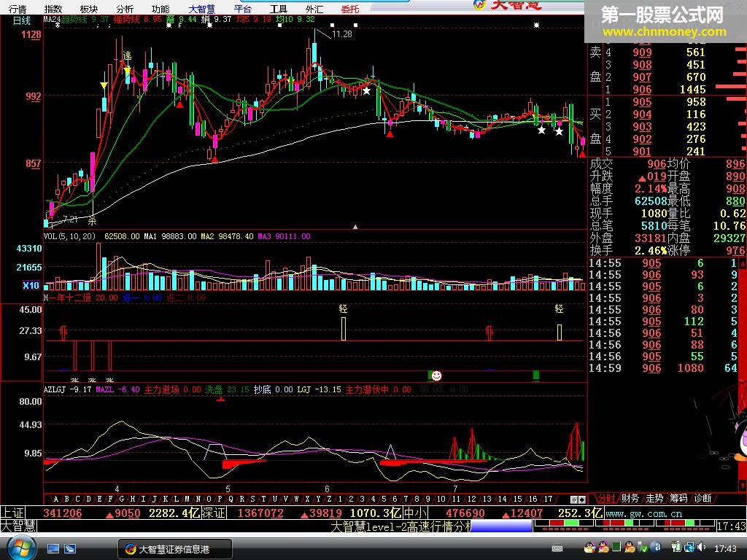Click the X10 volume multiplier label

(31, 285)
